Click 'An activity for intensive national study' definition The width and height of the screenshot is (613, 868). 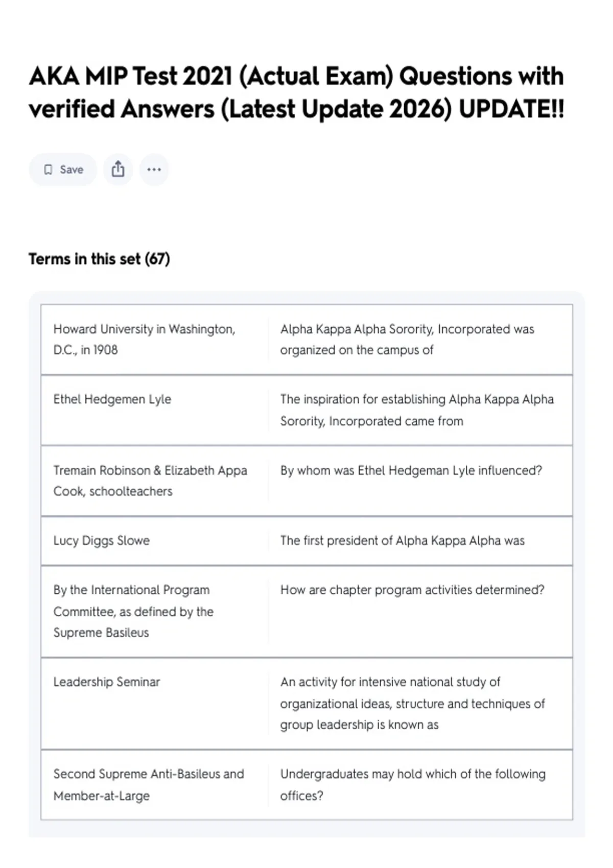(x=413, y=704)
